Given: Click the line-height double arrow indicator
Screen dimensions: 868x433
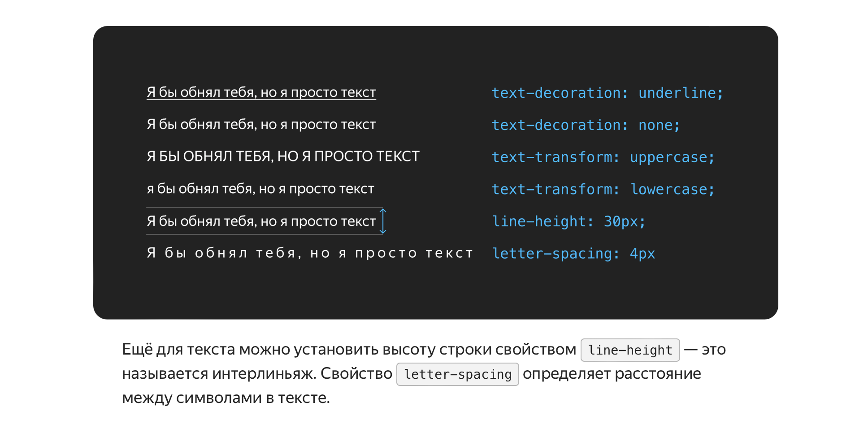Looking at the screenshot, I should pos(383,221).
